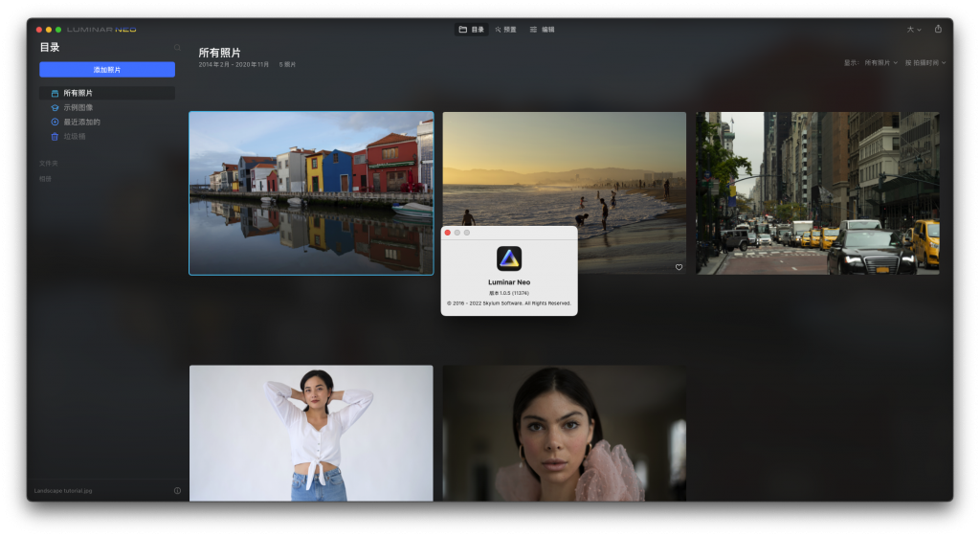The height and width of the screenshot is (537, 980).
Task: Open the 大 thumbnail size dropdown
Action: (x=914, y=30)
